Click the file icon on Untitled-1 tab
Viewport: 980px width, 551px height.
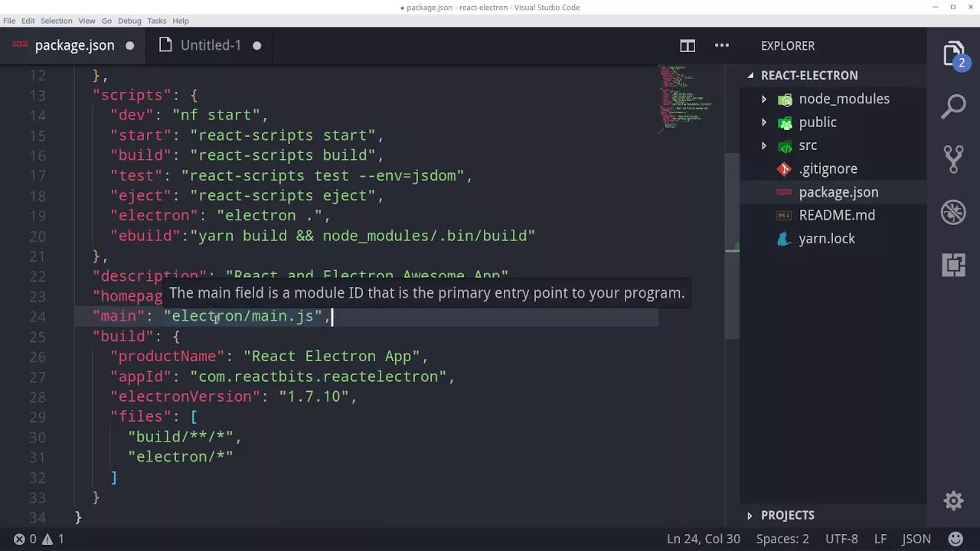coord(165,45)
